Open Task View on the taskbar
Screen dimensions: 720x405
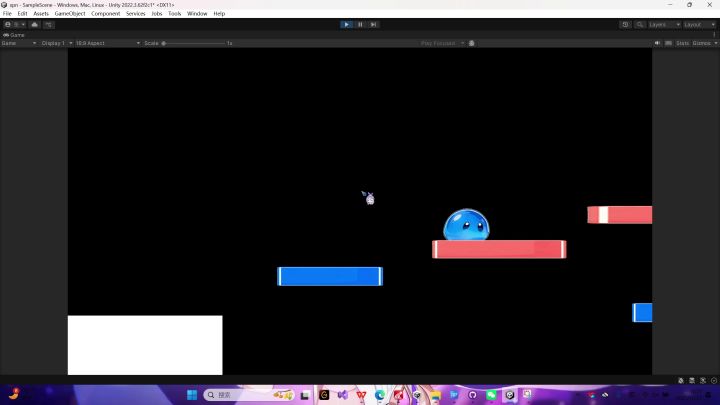coord(305,395)
